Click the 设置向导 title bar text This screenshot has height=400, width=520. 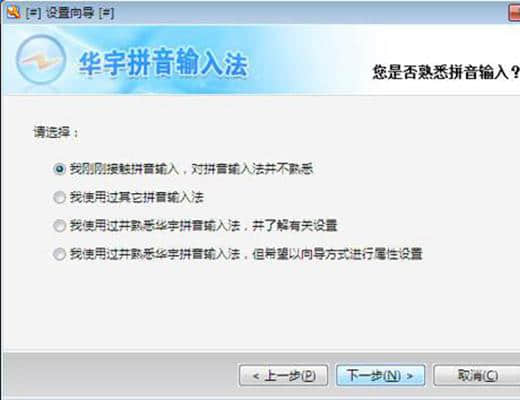point(70,13)
